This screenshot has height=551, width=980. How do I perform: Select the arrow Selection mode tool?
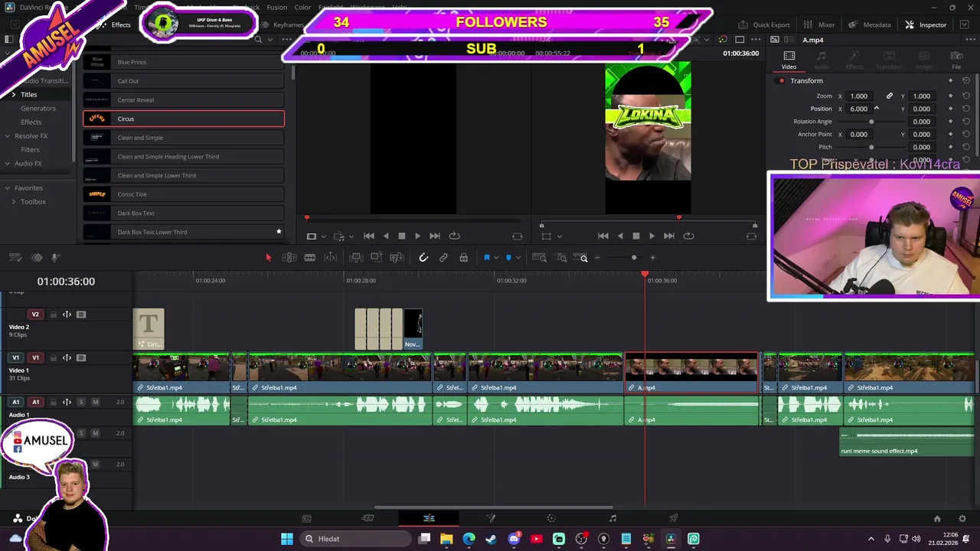268,258
